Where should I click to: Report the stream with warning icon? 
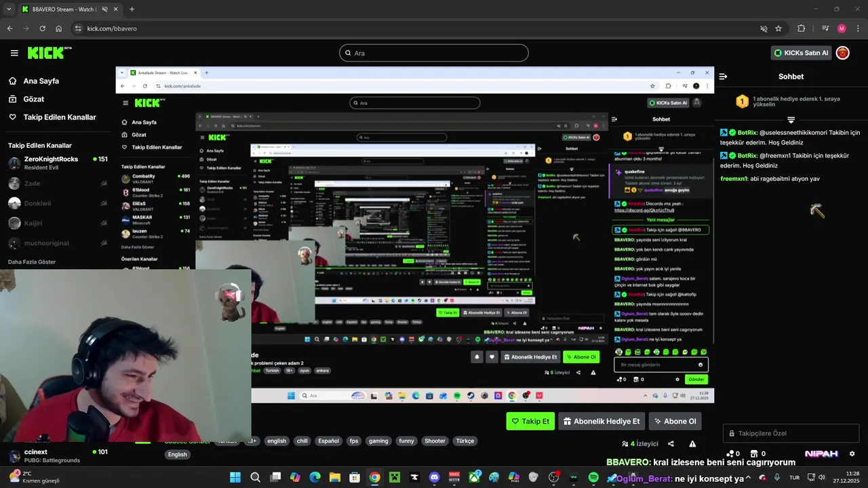click(692, 444)
